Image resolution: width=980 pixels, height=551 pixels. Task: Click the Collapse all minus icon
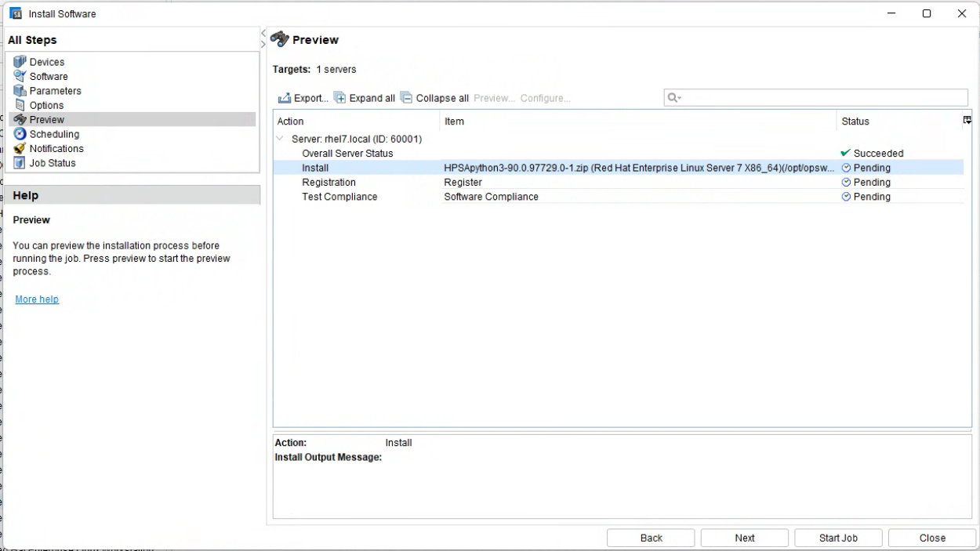point(406,97)
